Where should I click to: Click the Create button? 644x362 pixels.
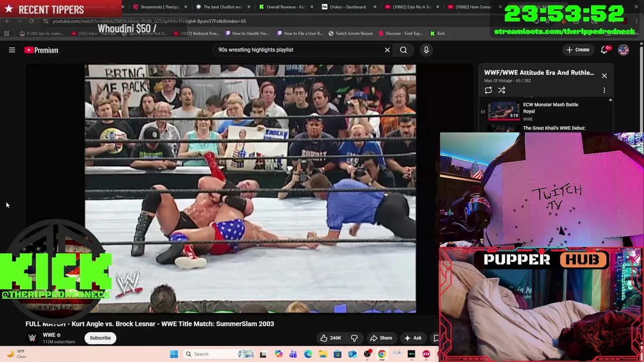(x=578, y=50)
